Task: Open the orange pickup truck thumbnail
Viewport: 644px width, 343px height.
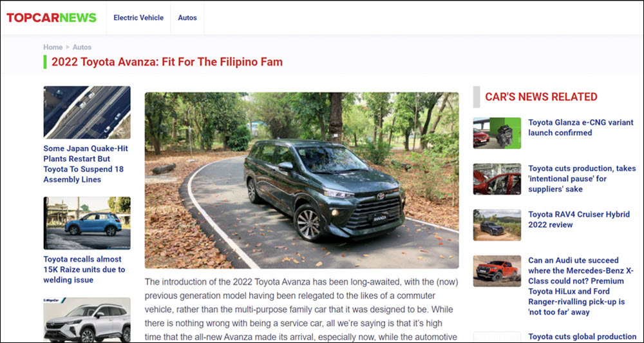Action: point(497,271)
